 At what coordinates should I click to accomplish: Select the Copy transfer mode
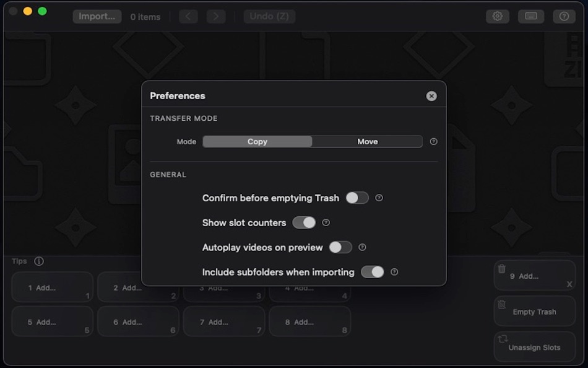(257, 141)
